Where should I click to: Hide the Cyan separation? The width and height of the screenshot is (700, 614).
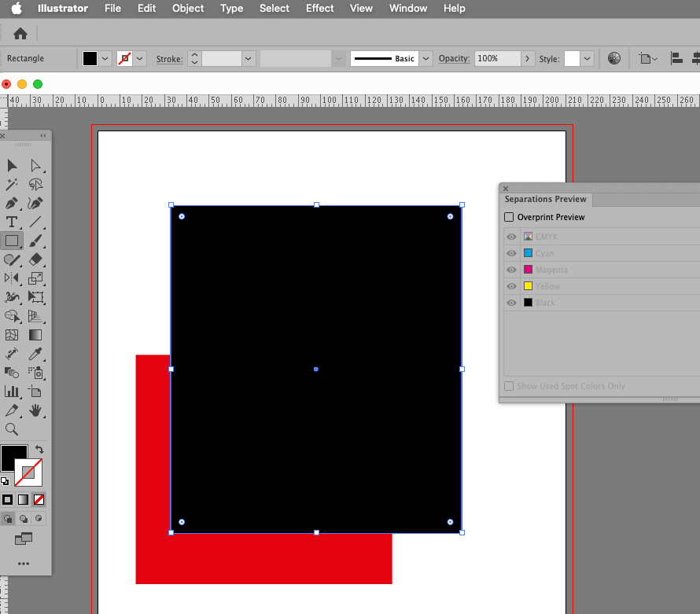coord(511,252)
